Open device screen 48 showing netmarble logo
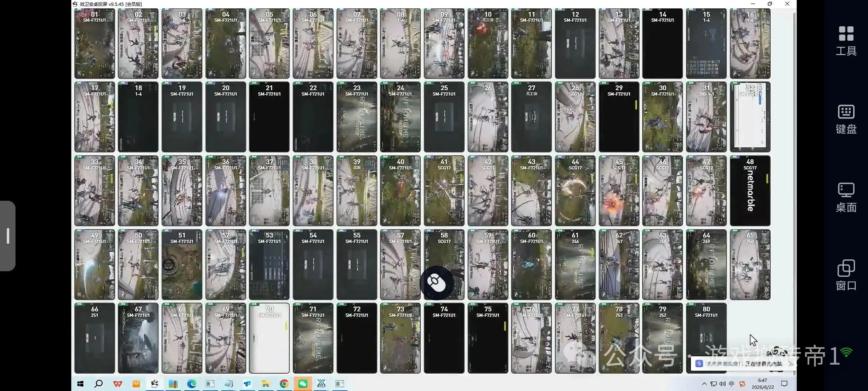Image resolution: width=868 pixels, height=391 pixels. pyautogui.click(x=750, y=191)
